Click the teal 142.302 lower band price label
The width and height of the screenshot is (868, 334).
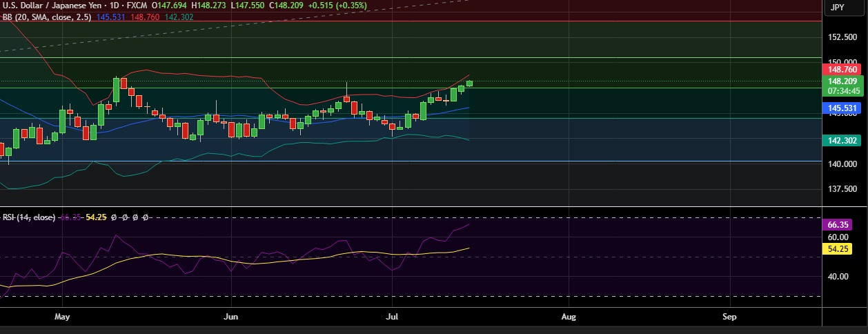[x=841, y=140]
